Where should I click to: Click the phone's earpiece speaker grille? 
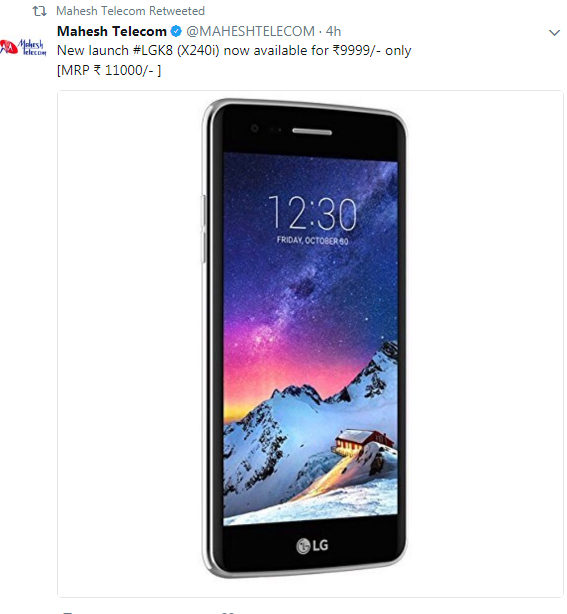(312, 132)
